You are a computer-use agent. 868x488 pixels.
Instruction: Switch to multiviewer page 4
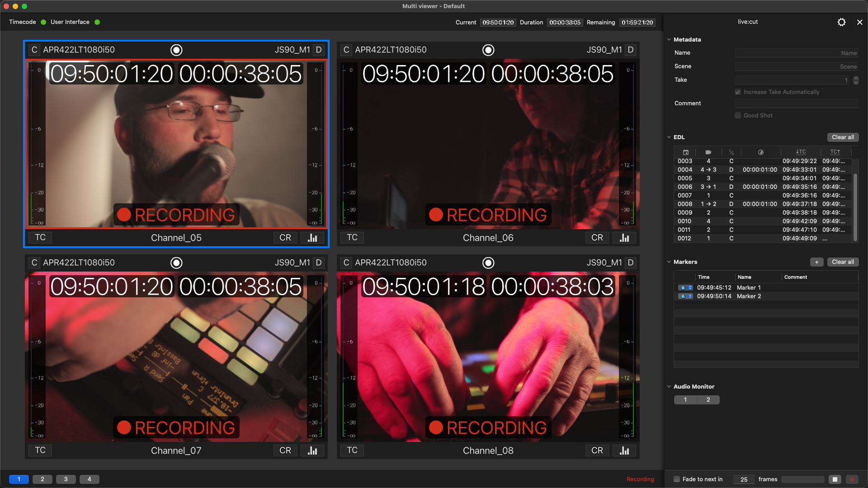(90, 479)
